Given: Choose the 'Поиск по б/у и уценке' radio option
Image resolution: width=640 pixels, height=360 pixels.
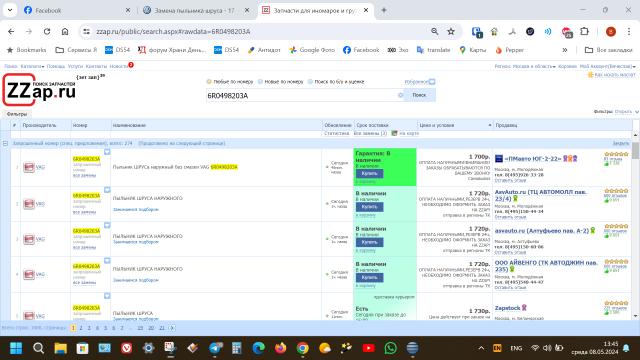Looking at the screenshot, I should (310, 82).
